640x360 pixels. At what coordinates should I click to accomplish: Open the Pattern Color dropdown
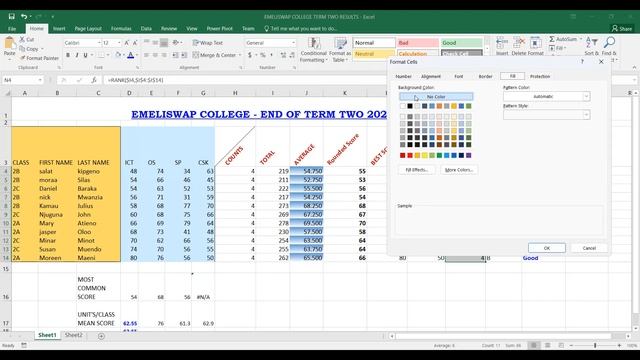click(586, 96)
